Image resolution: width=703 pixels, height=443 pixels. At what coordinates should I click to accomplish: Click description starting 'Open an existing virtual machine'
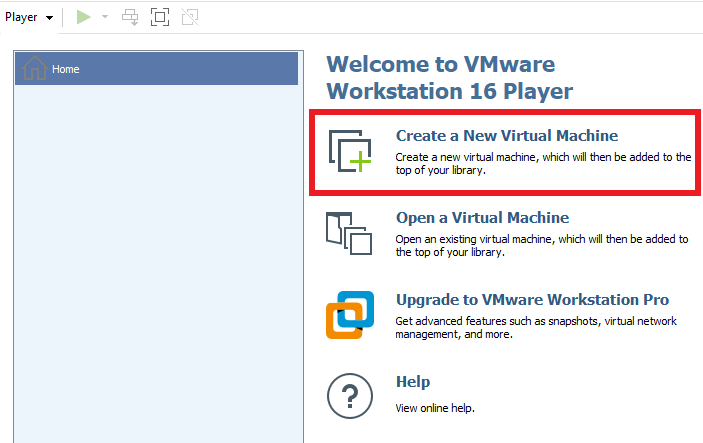542,246
